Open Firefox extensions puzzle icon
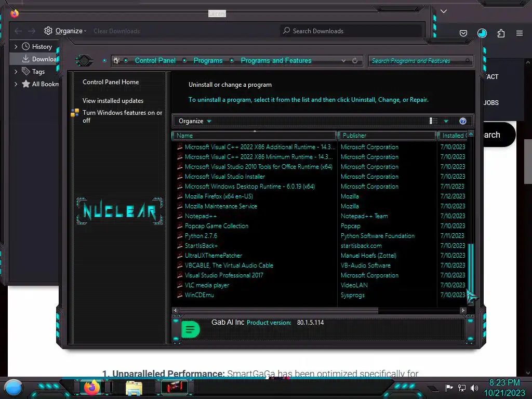 [x=501, y=33]
